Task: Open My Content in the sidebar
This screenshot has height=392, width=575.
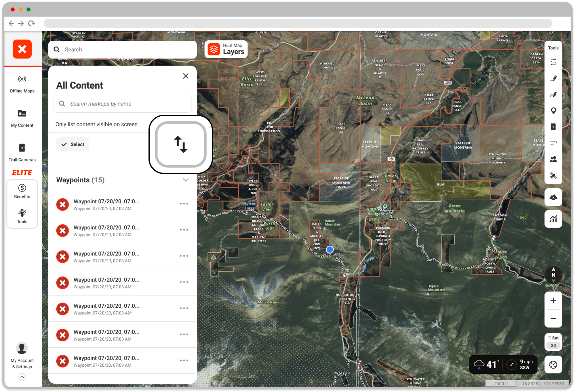Action: [22, 119]
